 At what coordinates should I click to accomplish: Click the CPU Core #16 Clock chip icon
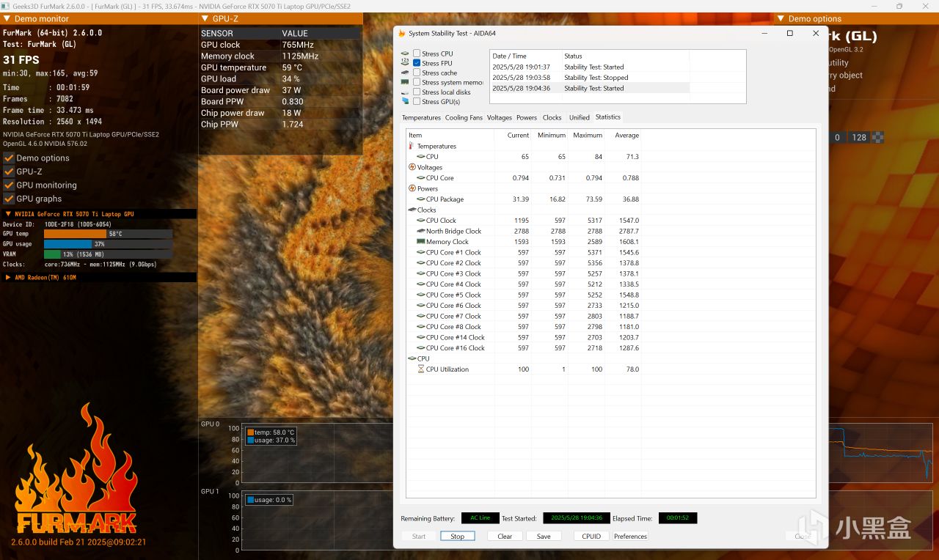[420, 348]
